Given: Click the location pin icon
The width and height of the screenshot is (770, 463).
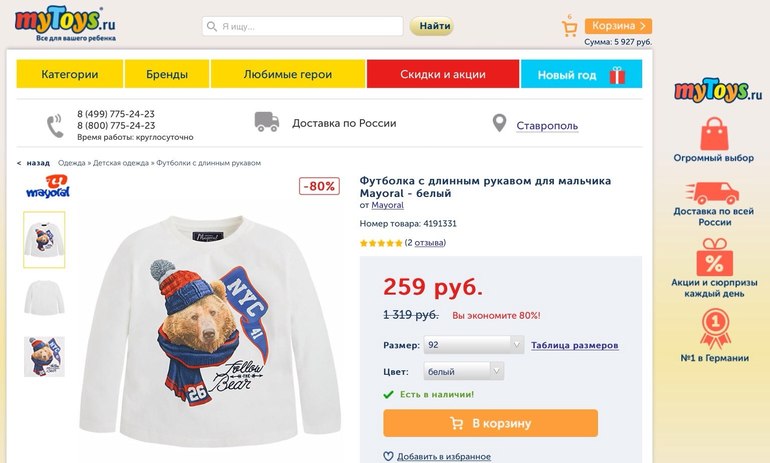Looking at the screenshot, I should 500,123.
